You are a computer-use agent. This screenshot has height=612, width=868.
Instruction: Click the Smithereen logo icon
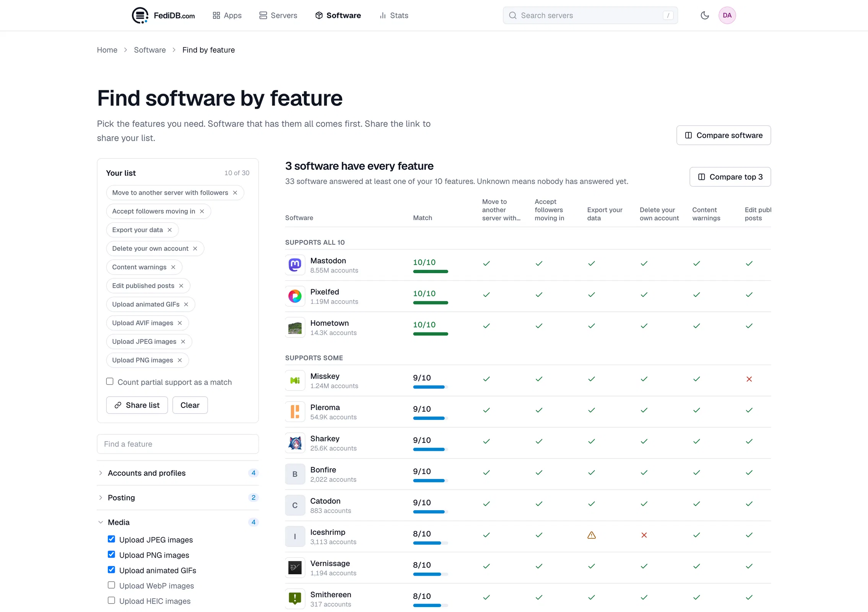point(295,599)
